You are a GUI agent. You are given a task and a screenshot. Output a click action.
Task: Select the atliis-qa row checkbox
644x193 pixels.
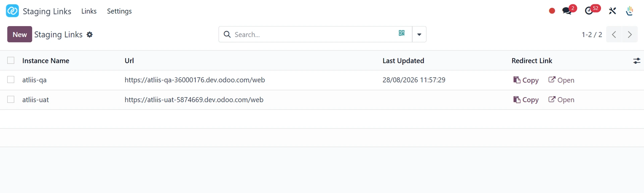(x=11, y=80)
